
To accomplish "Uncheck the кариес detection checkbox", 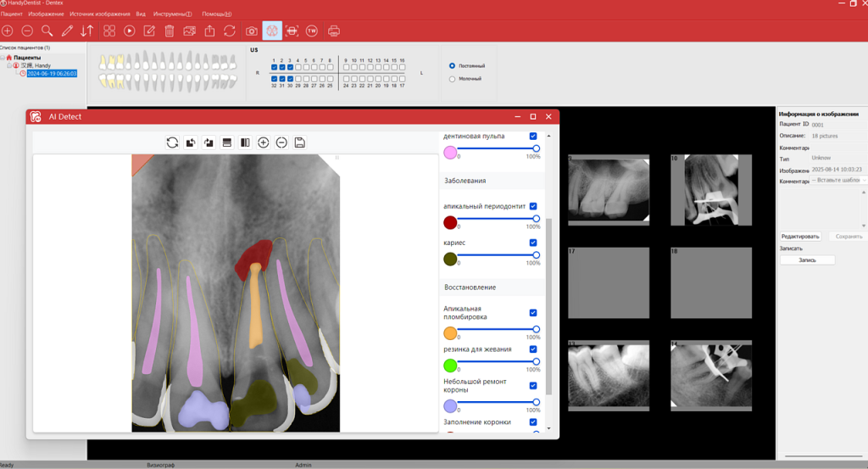I will [532, 243].
